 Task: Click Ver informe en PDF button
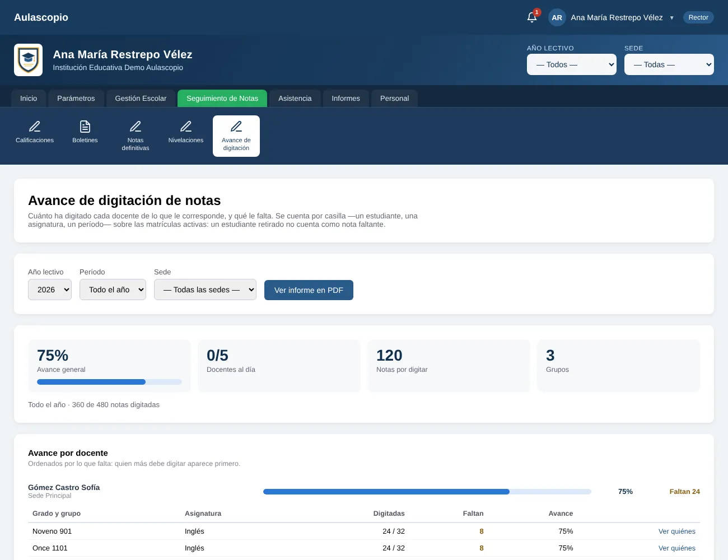pyautogui.click(x=309, y=290)
